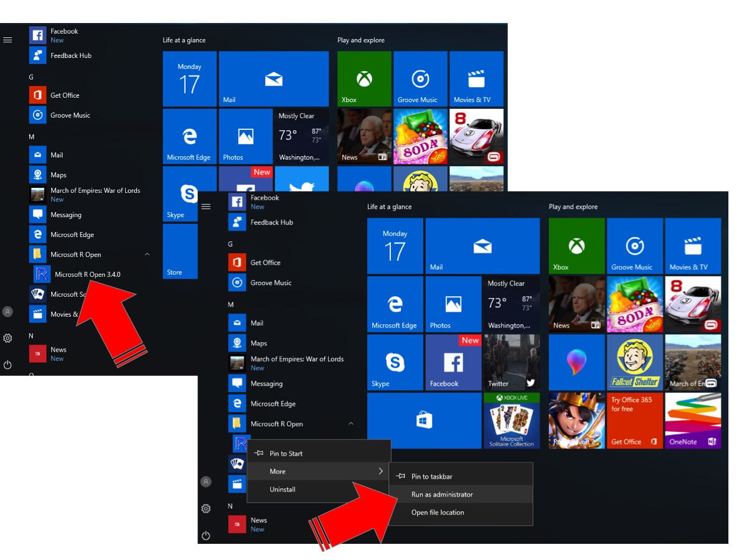Choose Uninstall from the context menu
Screen dimensions: 747x560
coord(282,490)
